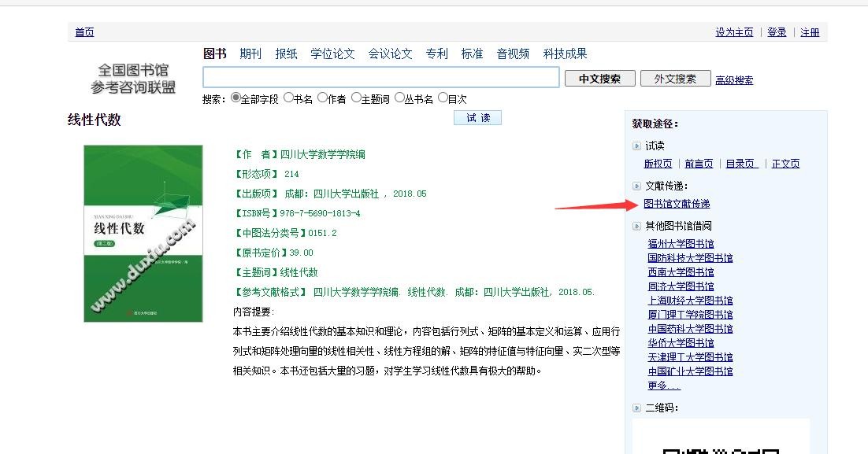Expand the 其他图书馆借阅 section arrow icon

[x=637, y=226]
